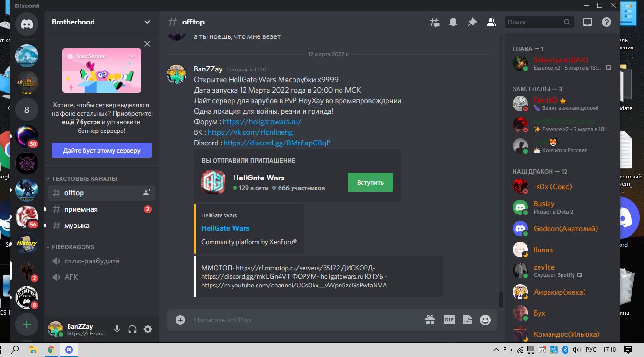This screenshot has width=644, height=357.
Task: Open server with 56 notification badge
Action: coord(27,217)
